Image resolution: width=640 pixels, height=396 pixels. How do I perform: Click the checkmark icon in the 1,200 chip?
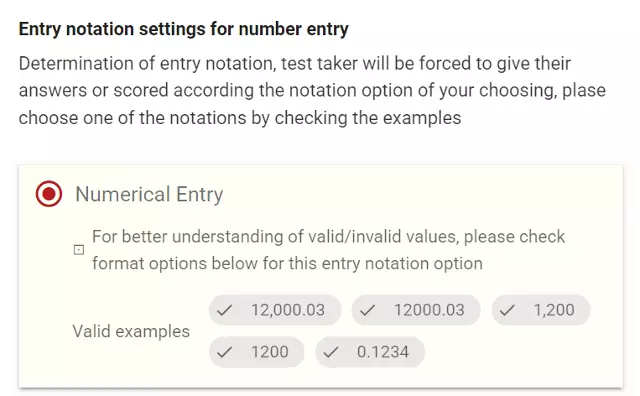click(507, 311)
